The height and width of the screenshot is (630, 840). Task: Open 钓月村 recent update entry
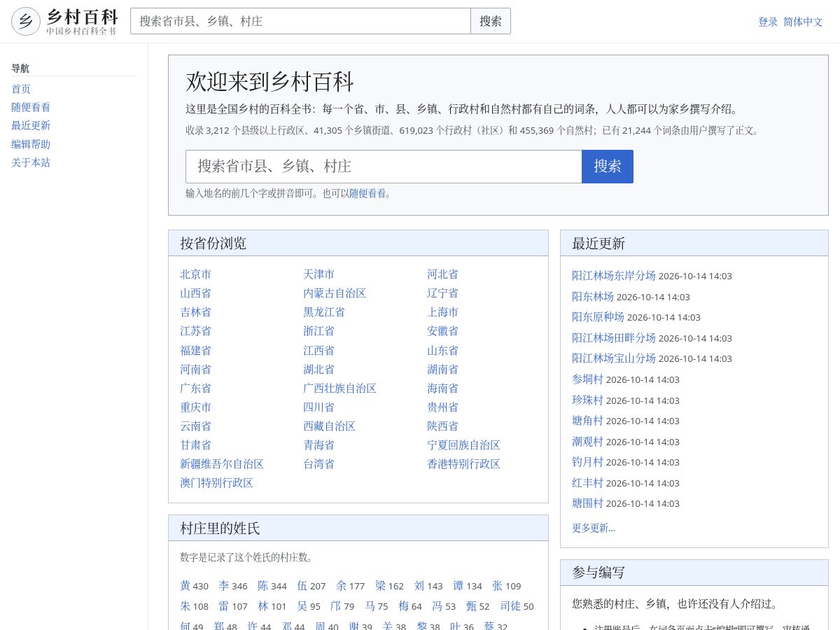(587, 461)
